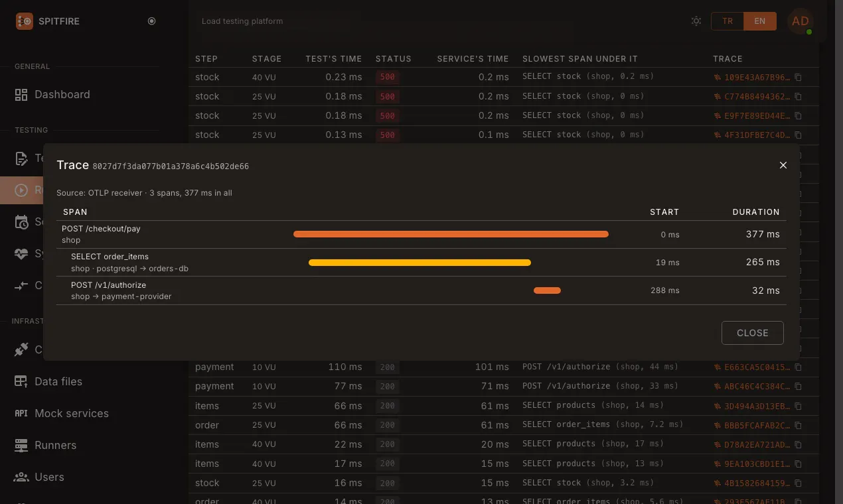Image resolution: width=843 pixels, height=504 pixels.
Task: Copy trace ID 109E43A67B96
Action: pyautogui.click(x=799, y=78)
